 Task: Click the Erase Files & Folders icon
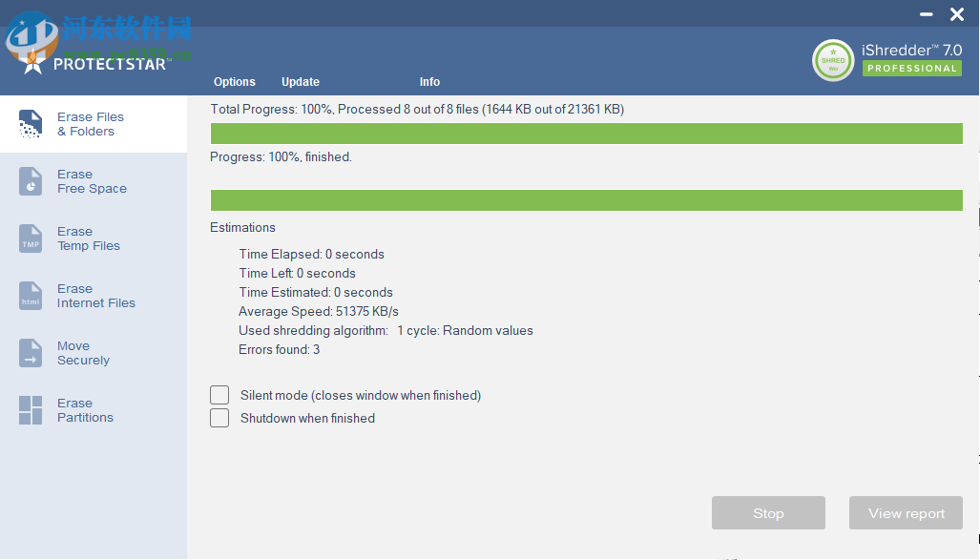31,124
